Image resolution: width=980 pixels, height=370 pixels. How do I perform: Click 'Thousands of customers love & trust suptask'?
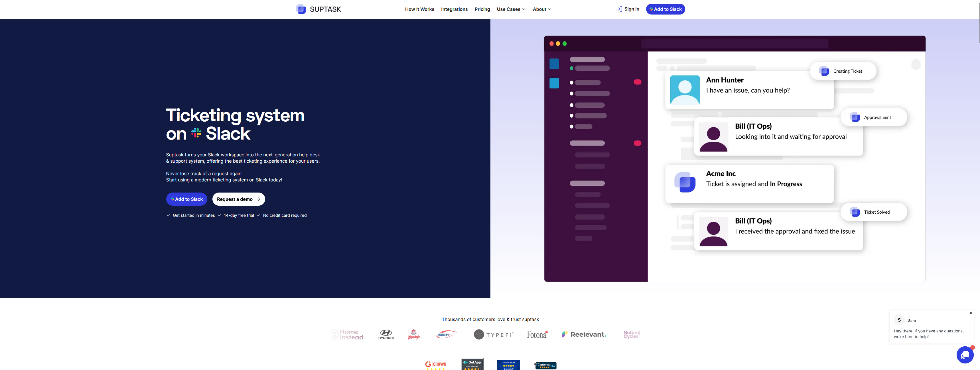(x=490, y=320)
